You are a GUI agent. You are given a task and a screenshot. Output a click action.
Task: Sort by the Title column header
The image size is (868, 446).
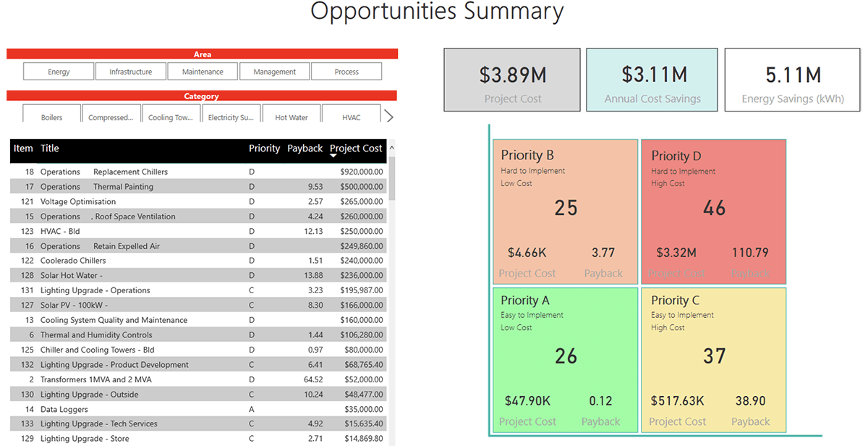click(50, 148)
